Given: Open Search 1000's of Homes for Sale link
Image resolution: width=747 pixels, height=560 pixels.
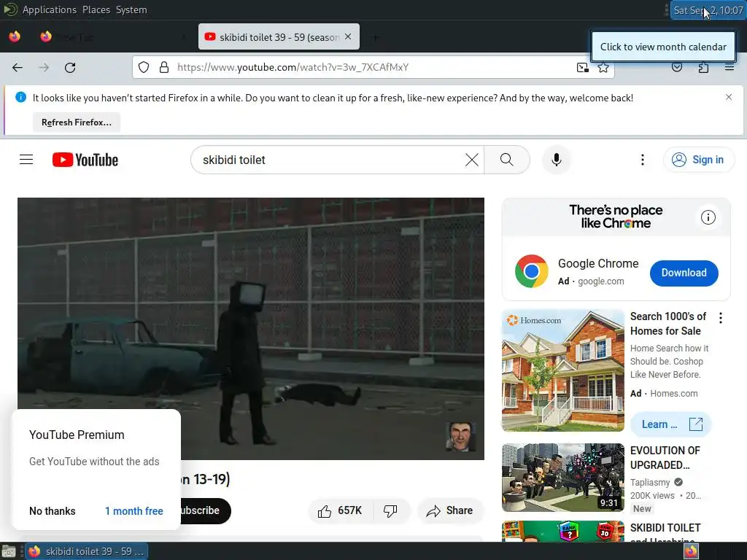Looking at the screenshot, I should coord(668,324).
